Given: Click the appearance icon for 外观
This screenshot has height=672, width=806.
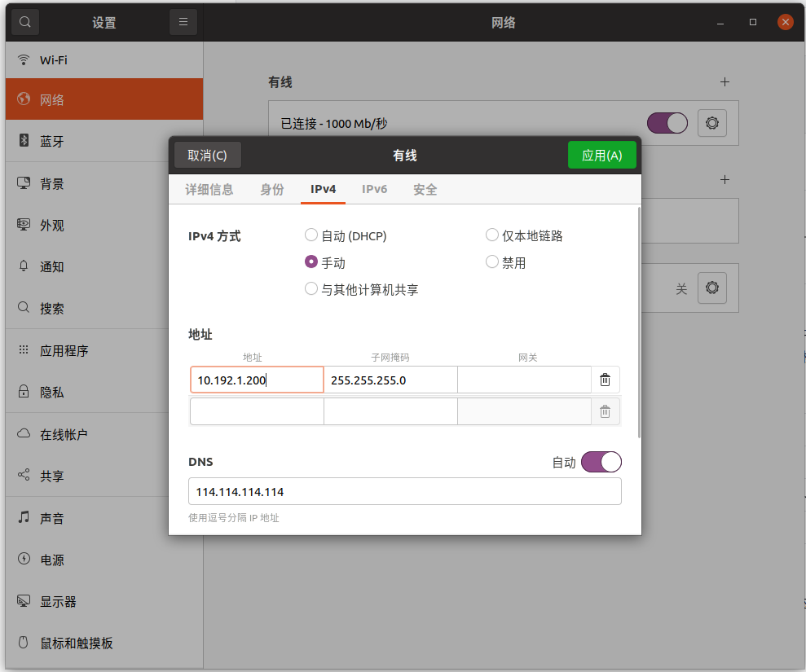Looking at the screenshot, I should 24,225.
